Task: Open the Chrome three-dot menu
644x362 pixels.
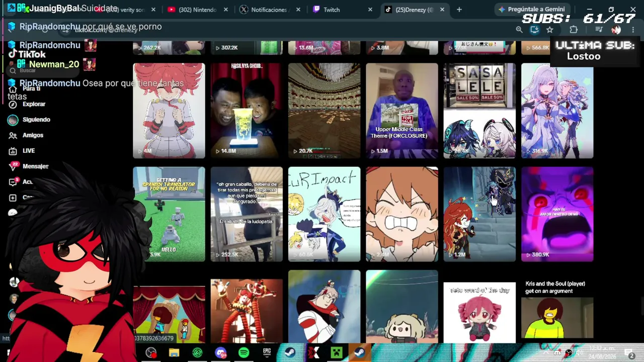Action: pos(633,30)
